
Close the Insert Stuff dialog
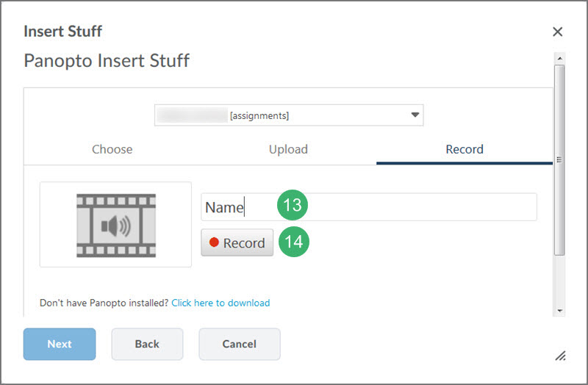point(557,32)
